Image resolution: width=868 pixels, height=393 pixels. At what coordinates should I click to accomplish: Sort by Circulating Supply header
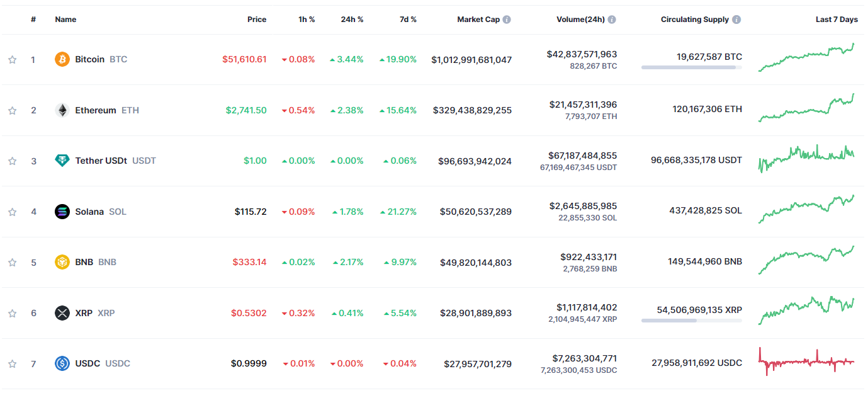click(695, 20)
